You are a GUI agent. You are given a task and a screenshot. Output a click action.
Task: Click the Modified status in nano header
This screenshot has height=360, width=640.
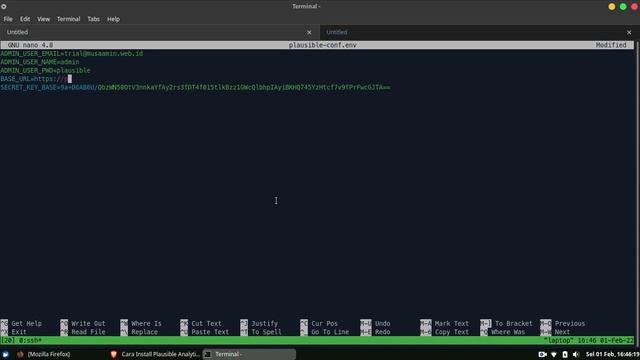pyautogui.click(x=611, y=45)
